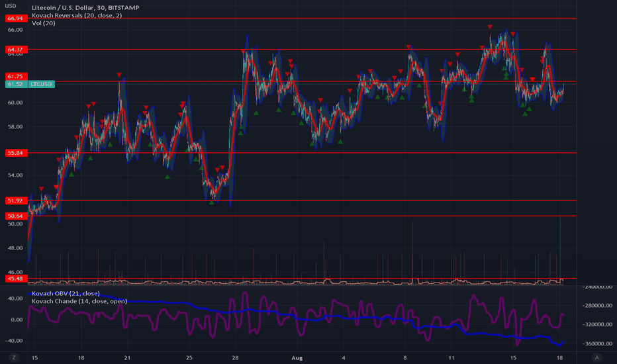The image size is (617, 364).
Task: Select the Kovach Chande indicator legend
Action: tap(79, 301)
